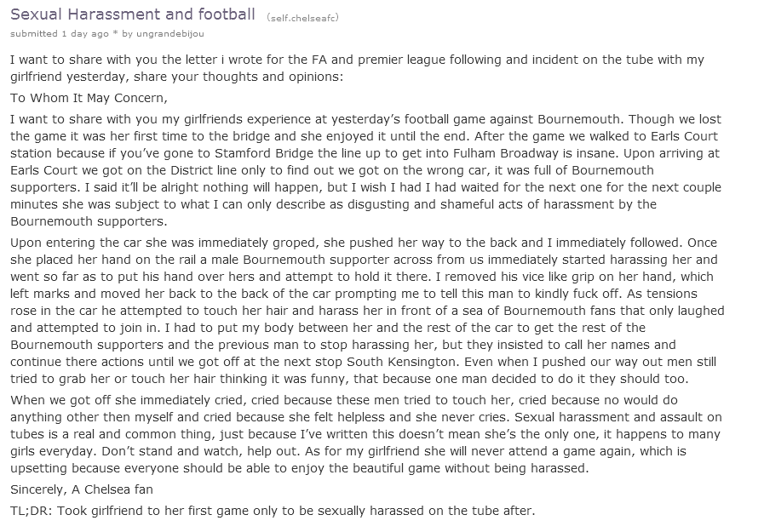Click the Sincerely, A Chelsea fan sign-off
Image resolution: width=764 pixels, height=532 pixels.
[x=82, y=489]
